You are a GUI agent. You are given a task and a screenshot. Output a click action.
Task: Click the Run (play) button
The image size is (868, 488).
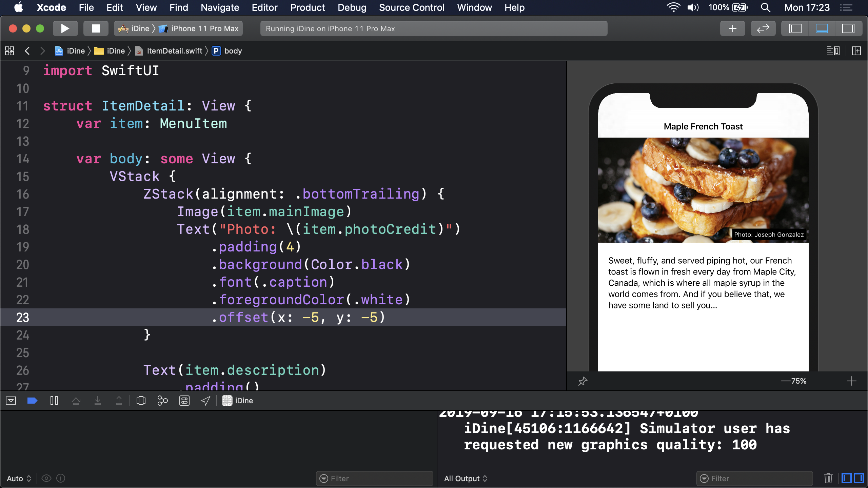[65, 28]
